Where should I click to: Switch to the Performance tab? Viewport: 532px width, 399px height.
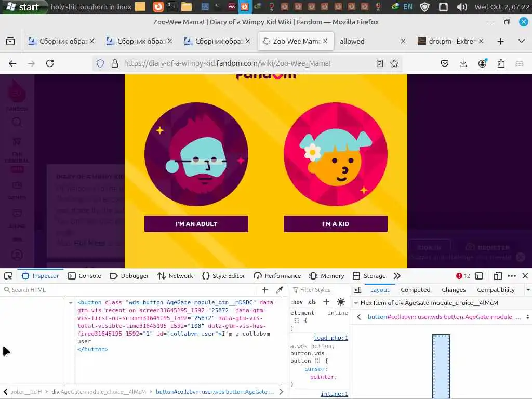click(277, 276)
